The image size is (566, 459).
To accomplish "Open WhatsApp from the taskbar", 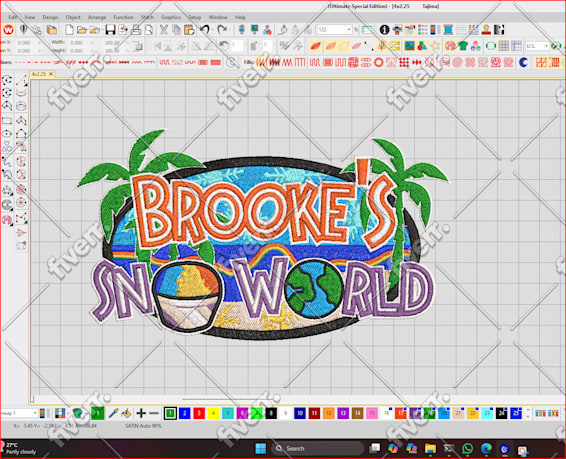I will (x=467, y=449).
